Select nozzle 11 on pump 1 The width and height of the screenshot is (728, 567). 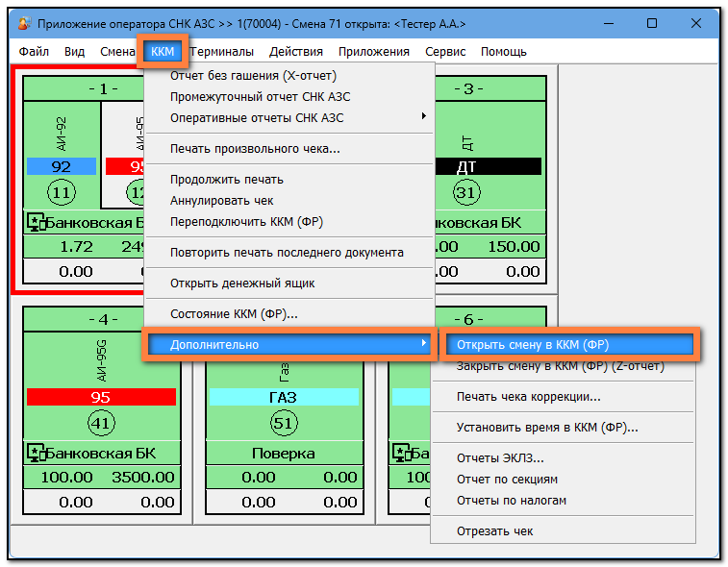point(62,192)
